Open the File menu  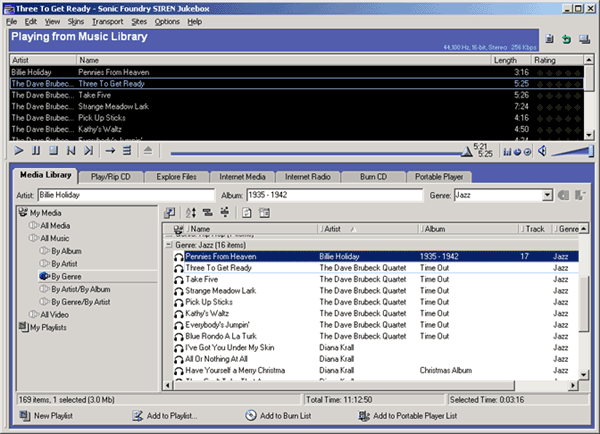pos(11,22)
